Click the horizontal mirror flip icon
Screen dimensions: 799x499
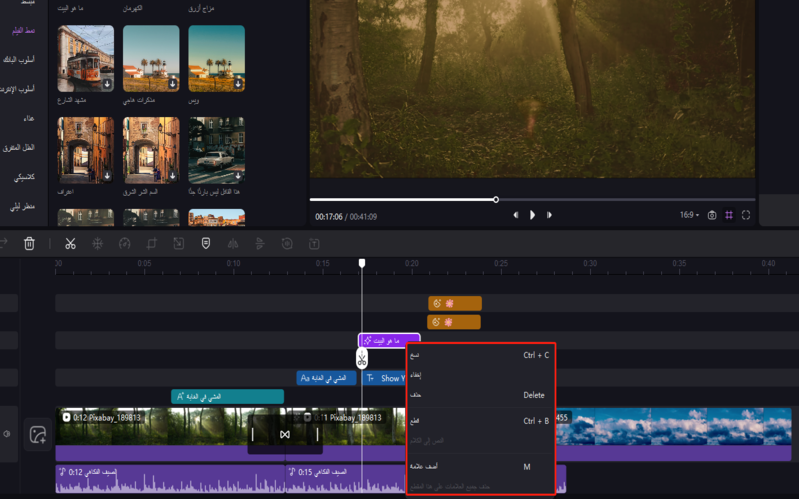(x=233, y=244)
